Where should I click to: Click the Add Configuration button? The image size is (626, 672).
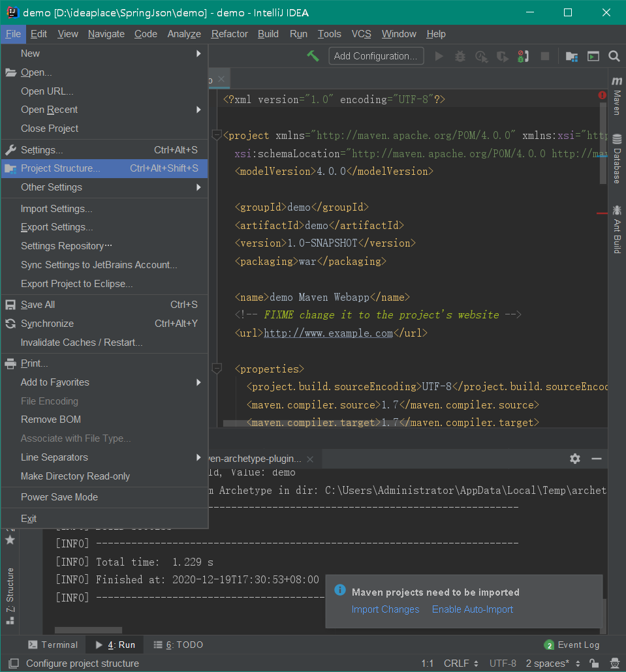[376, 56]
